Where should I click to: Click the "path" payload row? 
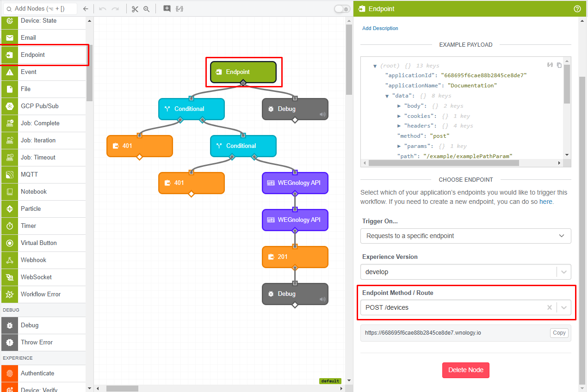pyautogui.click(x=456, y=156)
